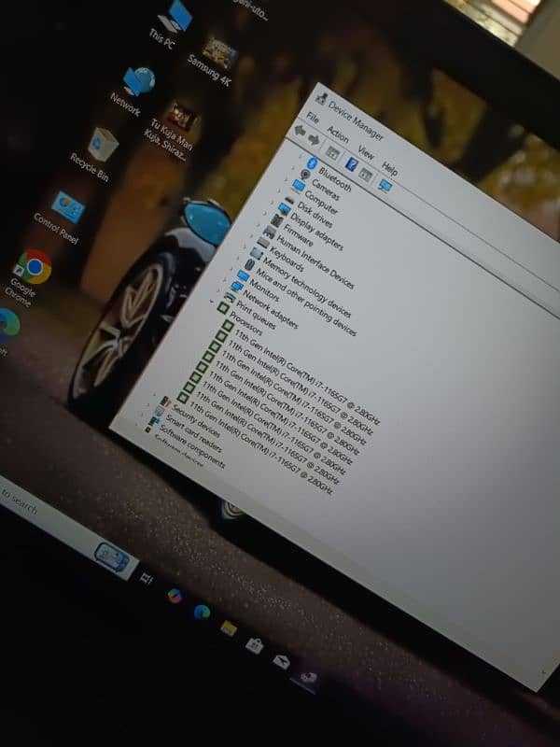560x747 pixels.
Task: Click the search highlights icon in search box
Action: [x=111, y=557]
